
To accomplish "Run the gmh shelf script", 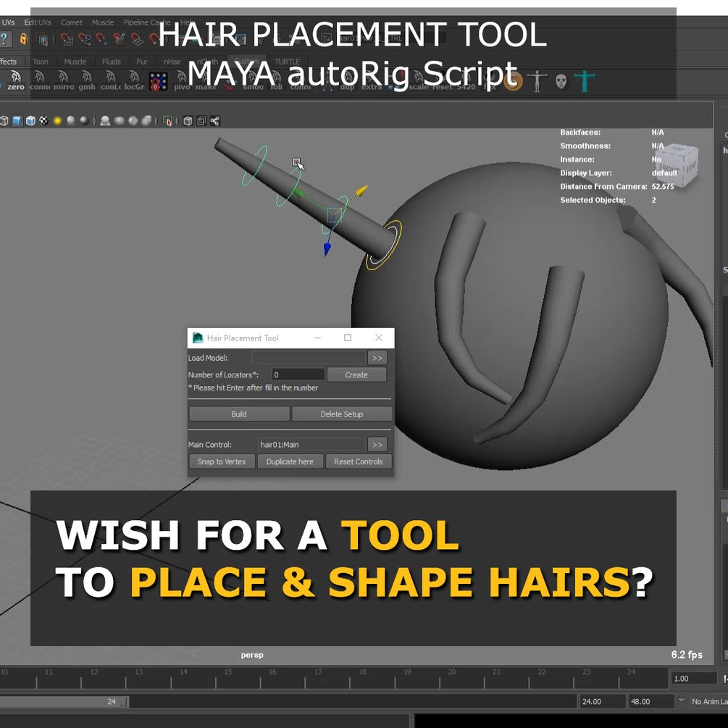I will point(87,81).
